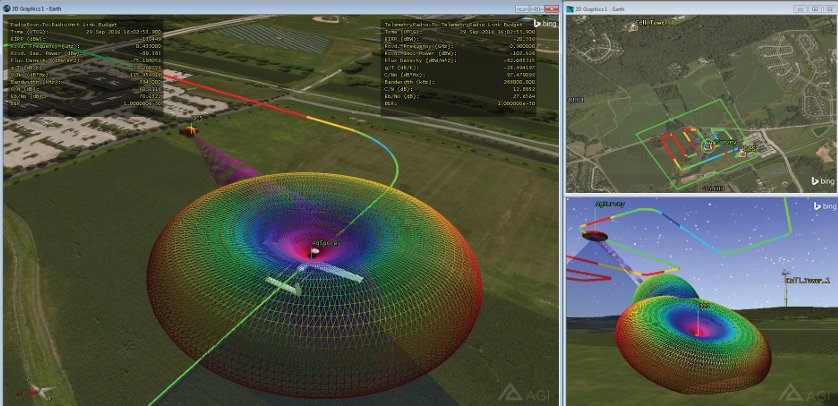Click 'C/N (dB):' in the right link budget
Viewport: 838px width, 406px height.
pyautogui.click(x=401, y=89)
